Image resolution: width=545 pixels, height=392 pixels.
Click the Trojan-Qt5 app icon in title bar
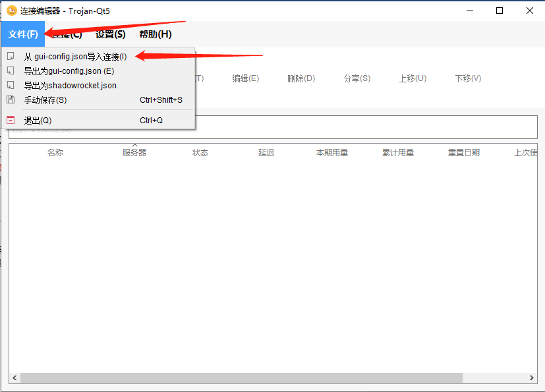click(11, 11)
